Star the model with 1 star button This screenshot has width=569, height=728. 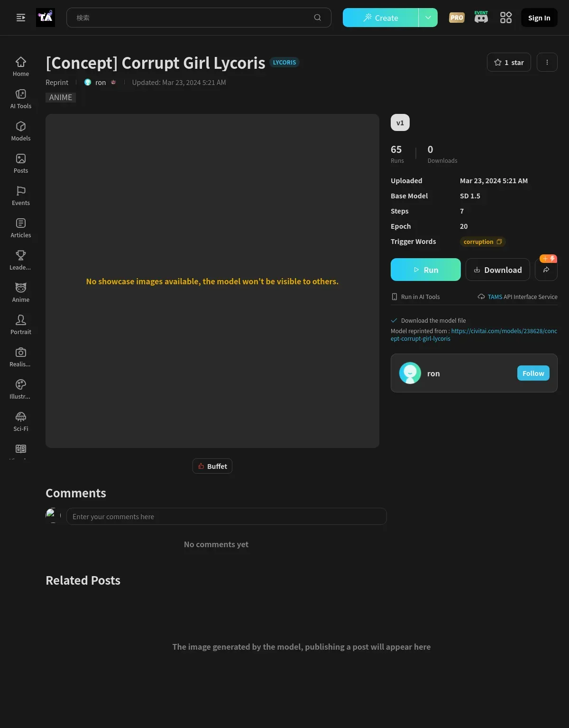point(509,62)
